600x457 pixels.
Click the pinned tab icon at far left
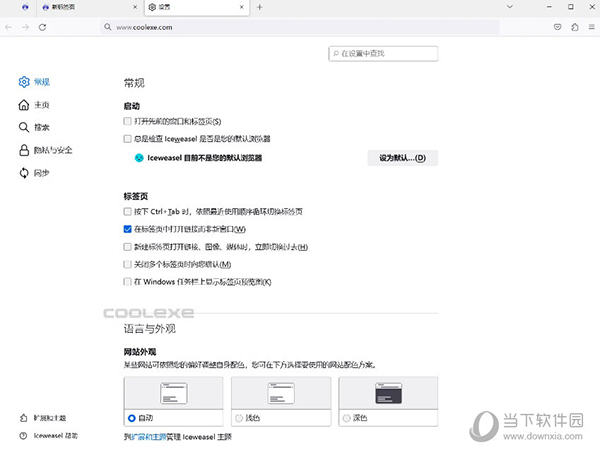tap(25, 7)
